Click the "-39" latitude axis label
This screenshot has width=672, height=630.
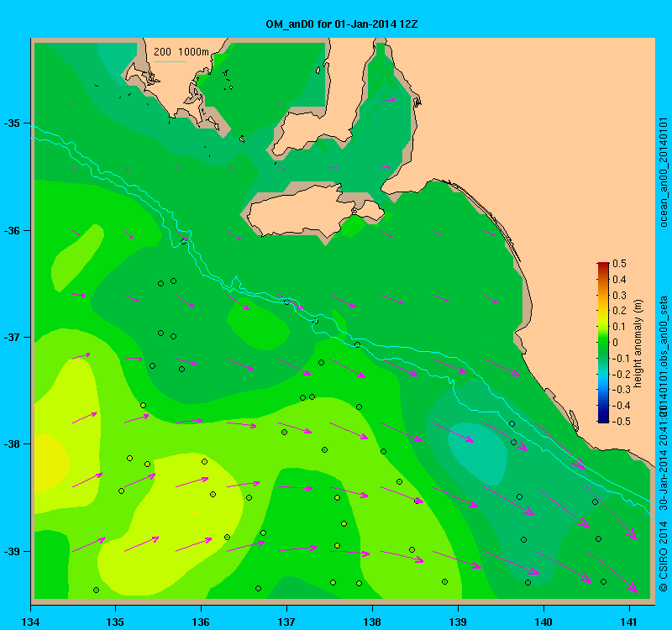12,551
